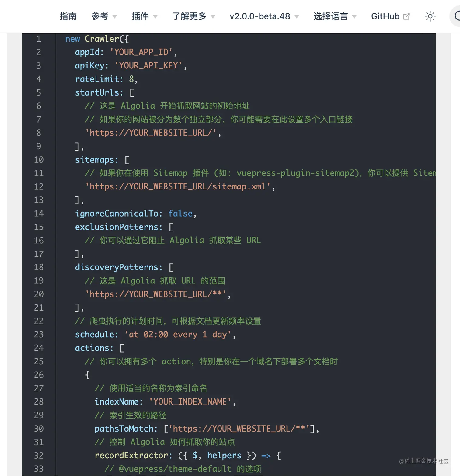
Task: Click the startUrls property on line 5
Action: click(x=97, y=92)
